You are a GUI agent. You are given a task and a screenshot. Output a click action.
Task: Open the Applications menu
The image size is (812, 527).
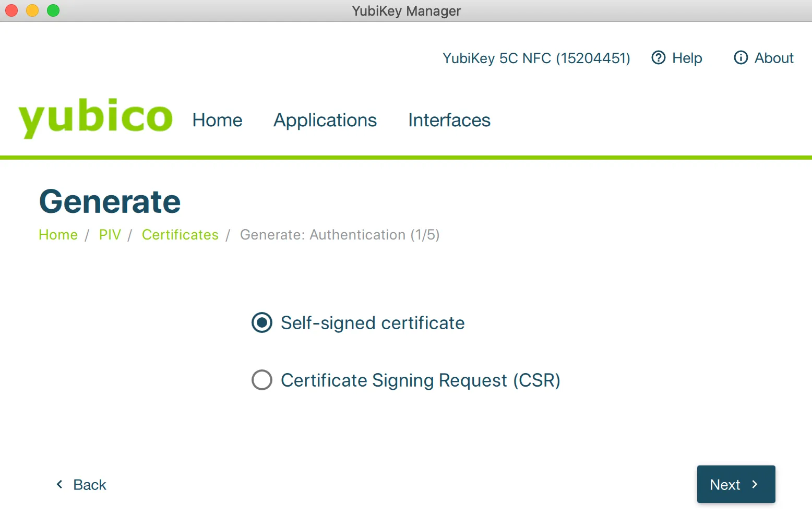pyautogui.click(x=325, y=120)
